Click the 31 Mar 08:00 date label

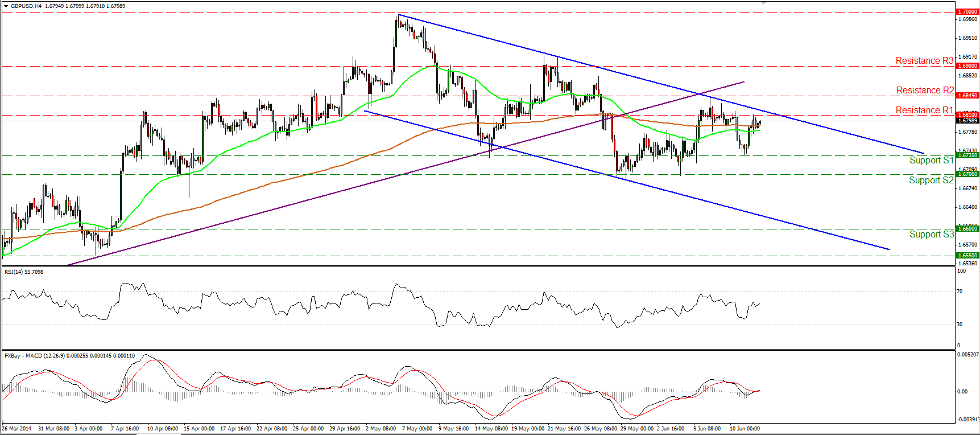click(x=53, y=429)
